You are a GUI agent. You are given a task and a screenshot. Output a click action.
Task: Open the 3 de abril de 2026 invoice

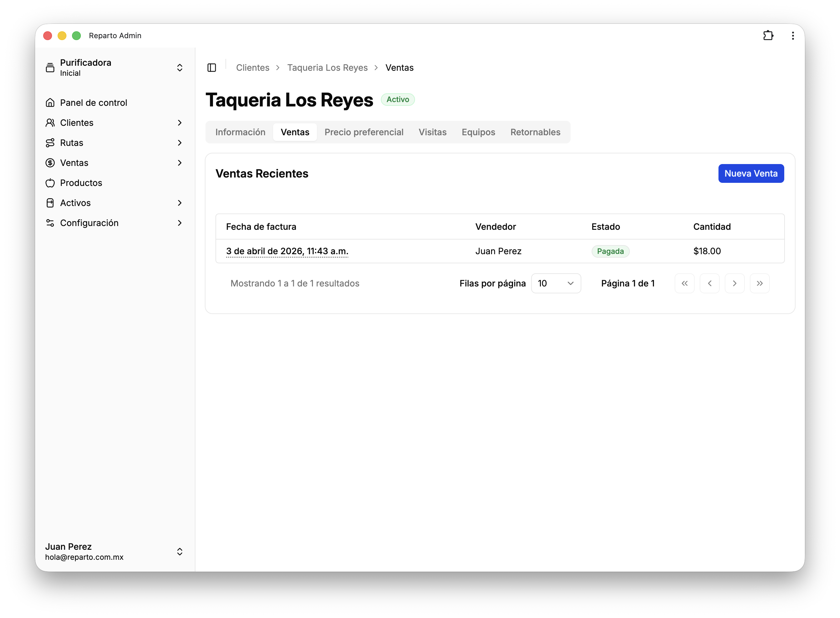click(287, 251)
